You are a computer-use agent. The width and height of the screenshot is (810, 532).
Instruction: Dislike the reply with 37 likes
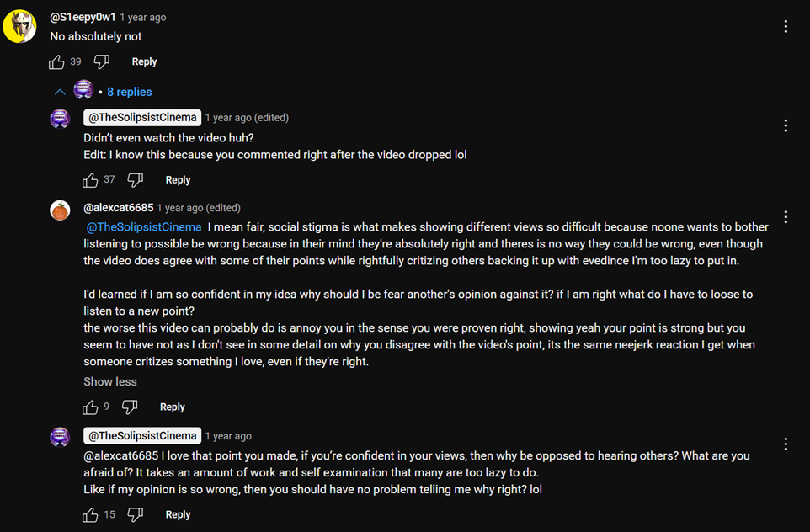coord(136,180)
